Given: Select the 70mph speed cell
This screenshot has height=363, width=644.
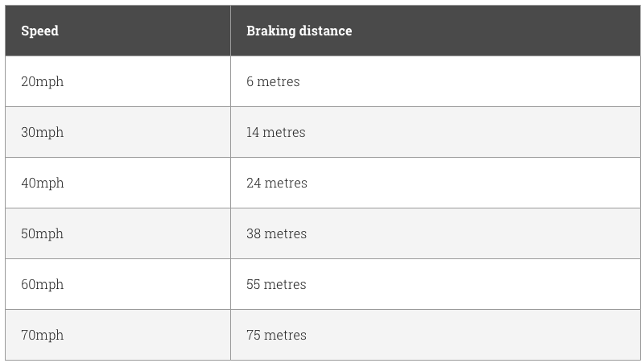Looking at the screenshot, I should click(x=42, y=335).
